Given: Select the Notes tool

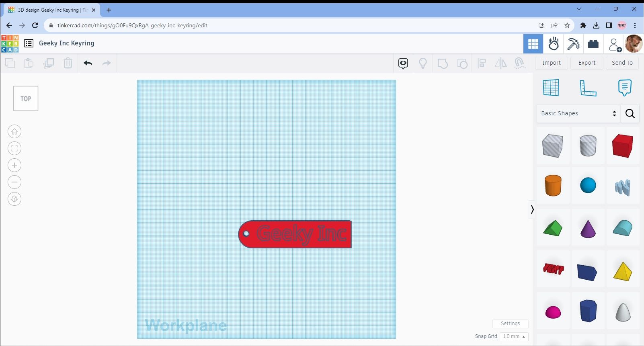Looking at the screenshot, I should (625, 88).
